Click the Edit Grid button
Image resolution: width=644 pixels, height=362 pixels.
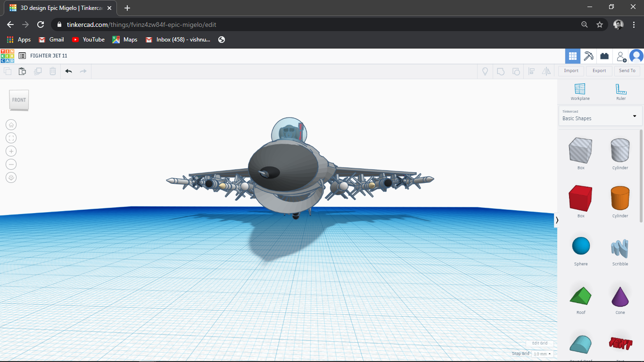click(x=539, y=343)
